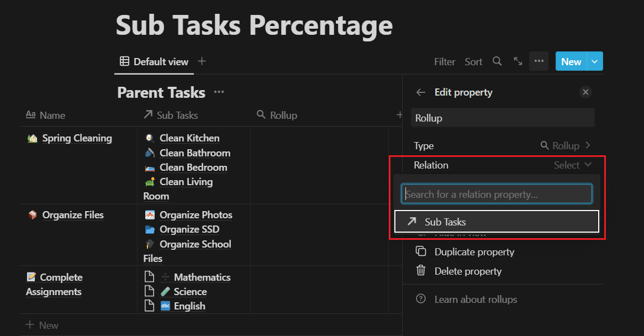The image size is (644, 336).
Task: Click the Spring Cleaning house emoji icon
Action: point(33,138)
